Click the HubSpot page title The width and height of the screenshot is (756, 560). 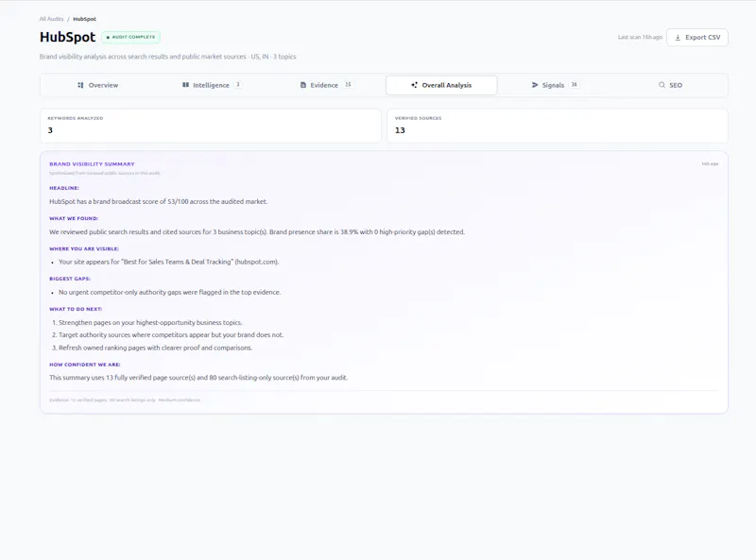point(67,37)
